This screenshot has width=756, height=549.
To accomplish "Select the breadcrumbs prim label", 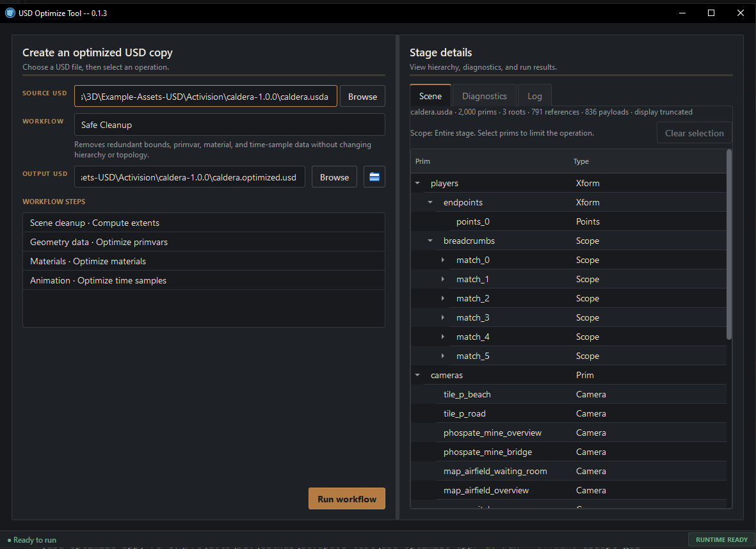I will (x=469, y=241).
